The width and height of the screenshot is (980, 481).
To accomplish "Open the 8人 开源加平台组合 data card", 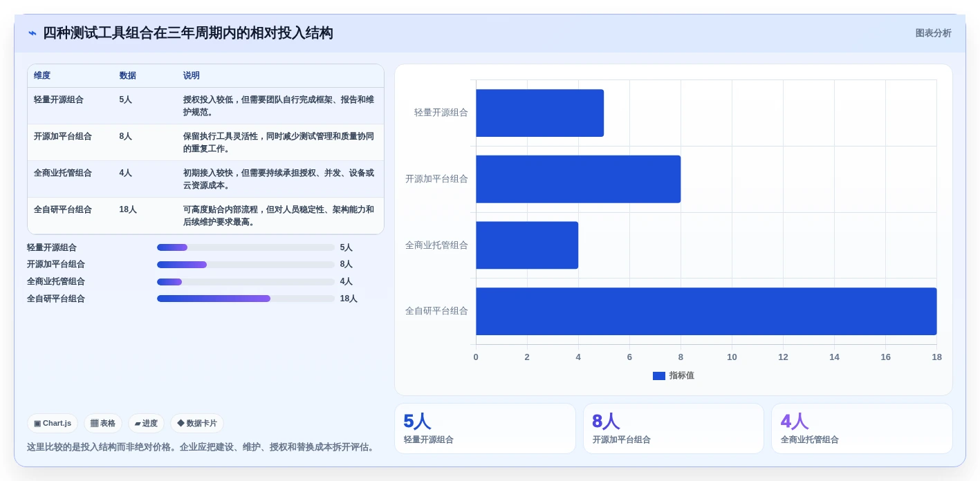I will [674, 428].
